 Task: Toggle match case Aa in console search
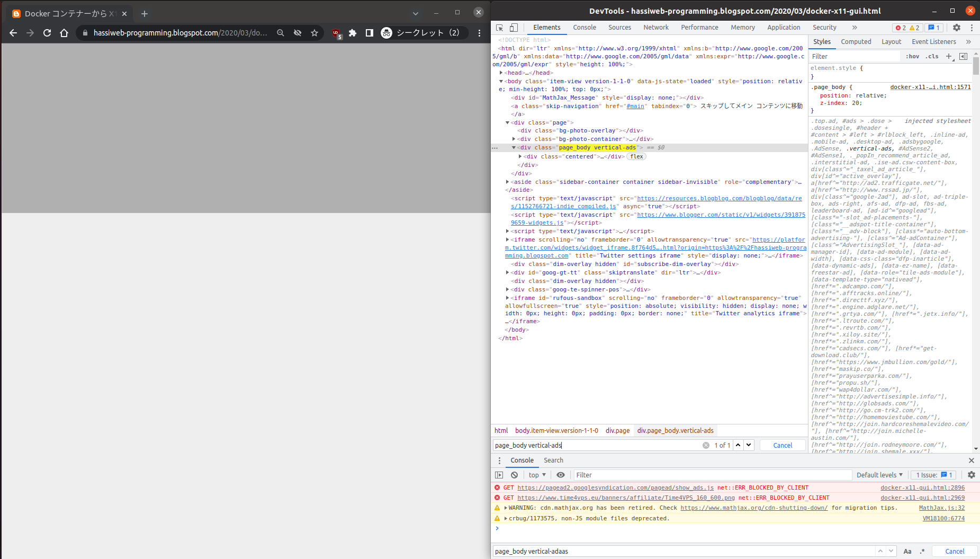[x=907, y=552]
